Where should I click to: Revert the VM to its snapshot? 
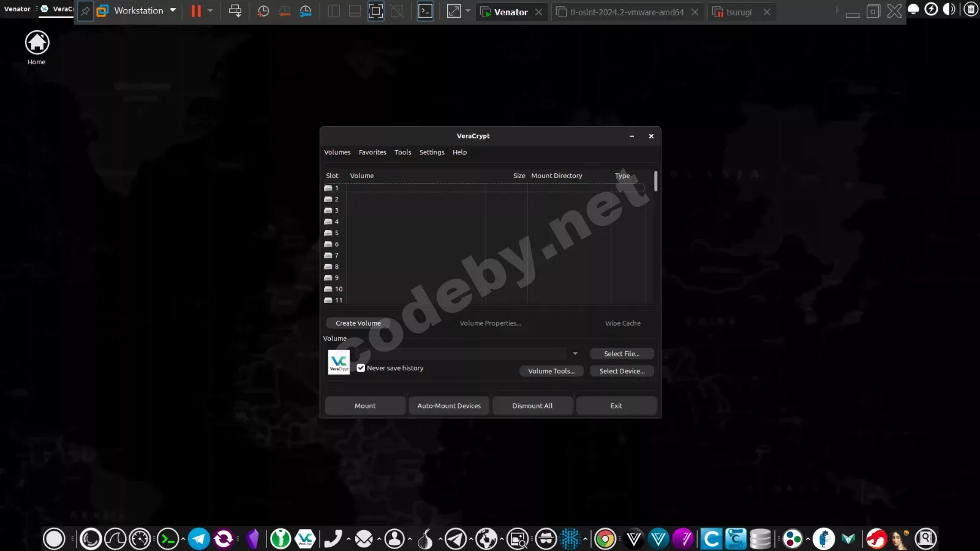[285, 10]
